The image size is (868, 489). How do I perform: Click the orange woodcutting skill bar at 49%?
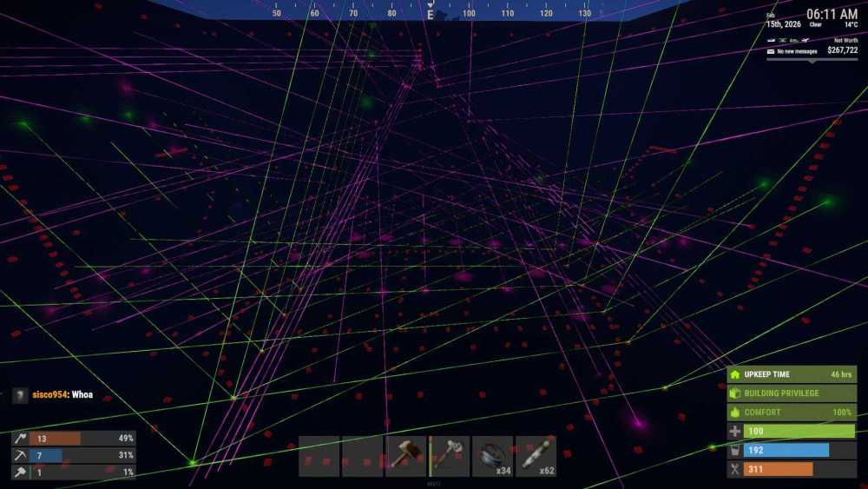click(x=56, y=439)
